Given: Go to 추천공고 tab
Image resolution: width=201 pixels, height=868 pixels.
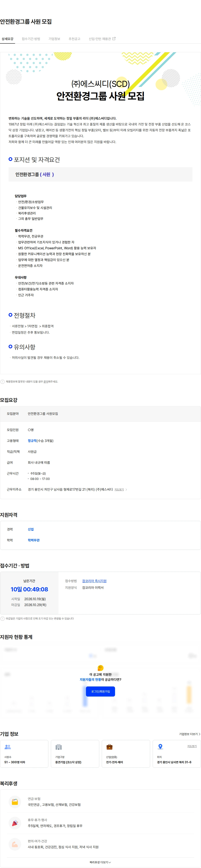Looking at the screenshot, I should point(74,39).
